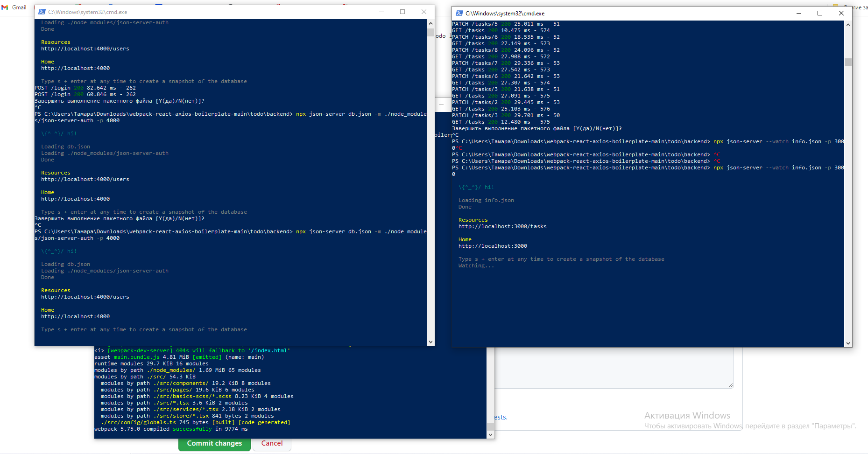The width and height of the screenshot is (868, 454).
Task: Click the 'PATCH /tasks/2' log line
Action: pyautogui.click(x=506, y=102)
